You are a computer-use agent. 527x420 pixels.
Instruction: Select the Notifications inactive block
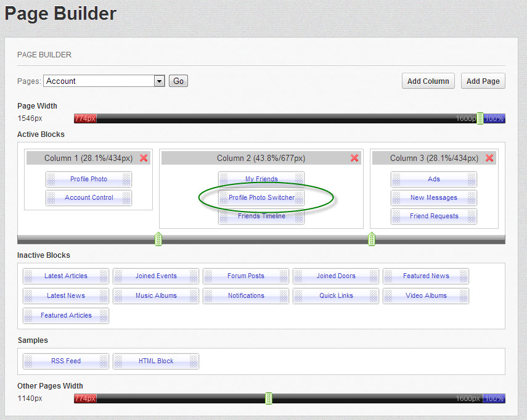click(246, 296)
